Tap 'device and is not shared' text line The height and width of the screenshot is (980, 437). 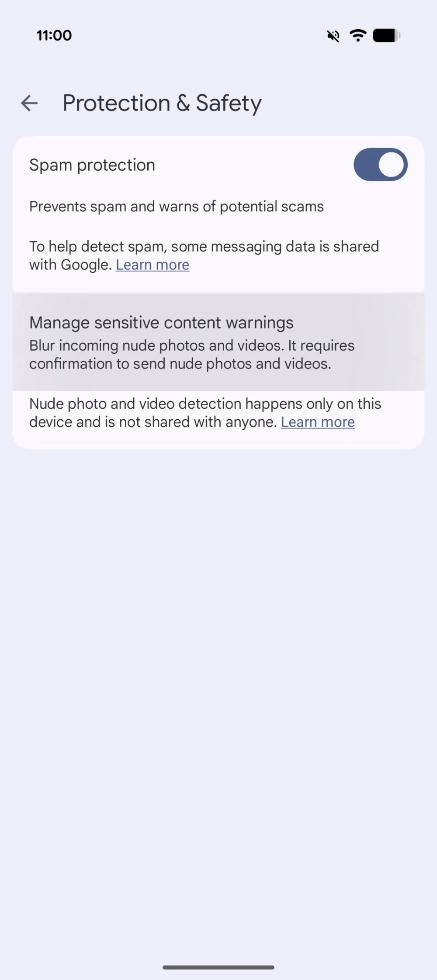click(x=153, y=422)
